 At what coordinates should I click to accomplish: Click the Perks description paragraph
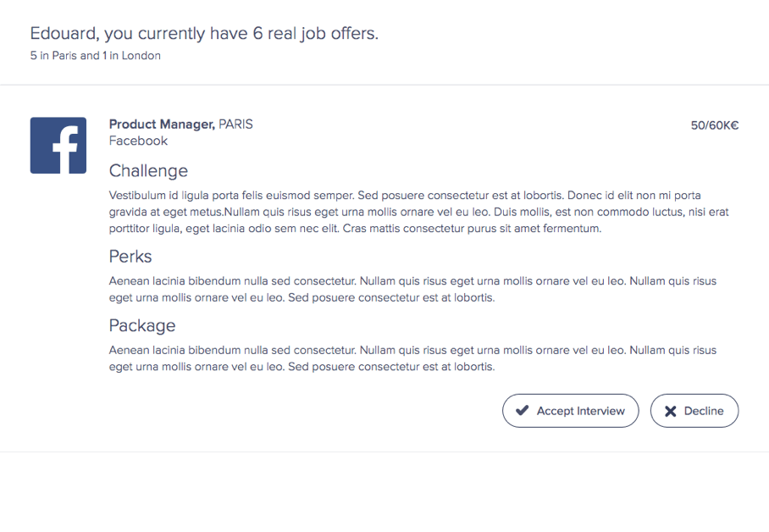pos(412,289)
